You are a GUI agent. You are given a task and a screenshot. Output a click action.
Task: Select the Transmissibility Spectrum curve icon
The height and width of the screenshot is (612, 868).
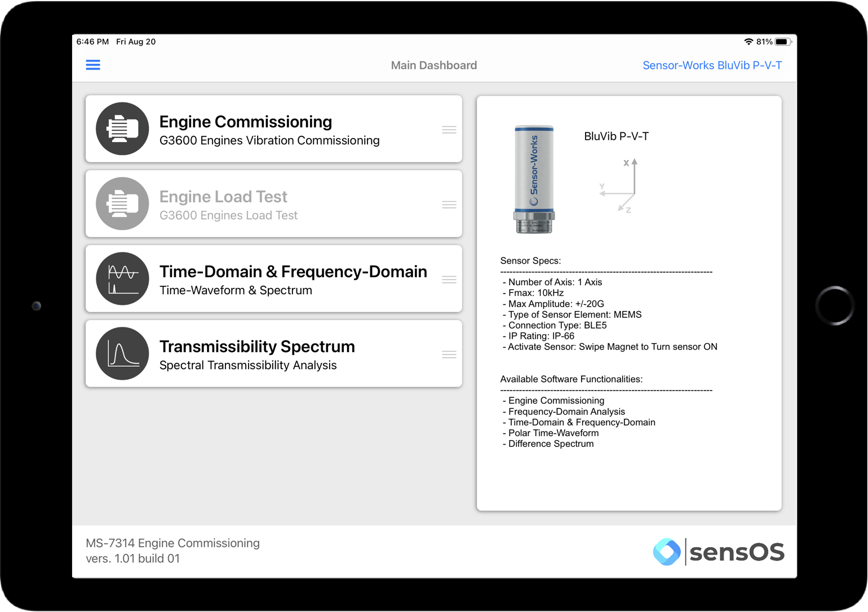click(x=122, y=353)
